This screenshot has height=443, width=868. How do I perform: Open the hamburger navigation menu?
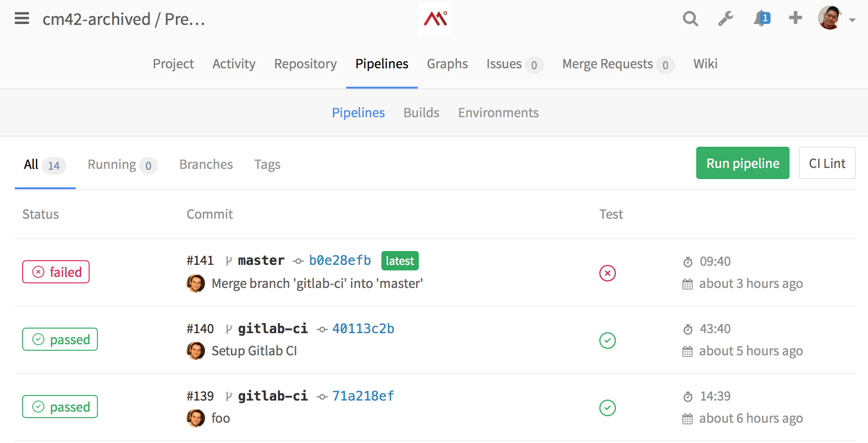click(22, 18)
